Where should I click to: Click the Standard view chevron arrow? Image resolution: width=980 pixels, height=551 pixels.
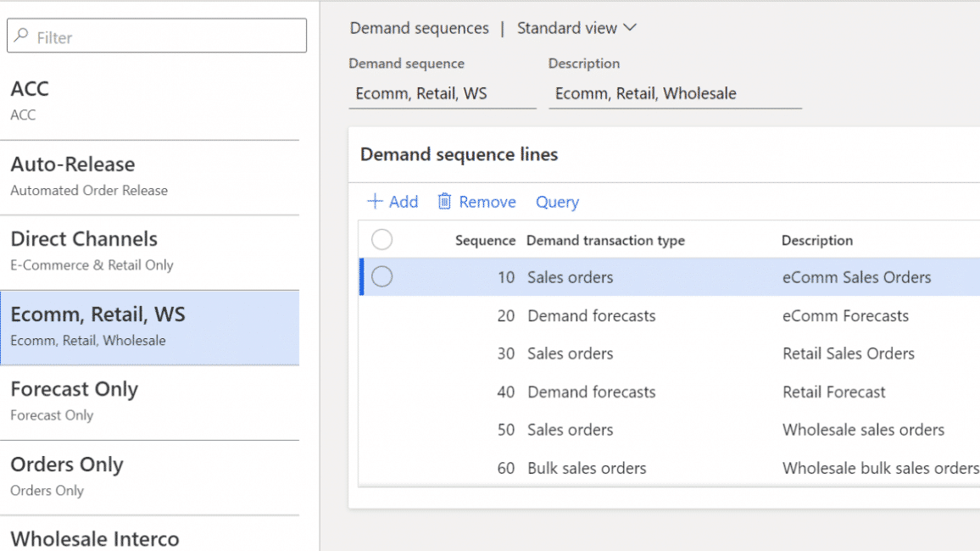(x=630, y=27)
